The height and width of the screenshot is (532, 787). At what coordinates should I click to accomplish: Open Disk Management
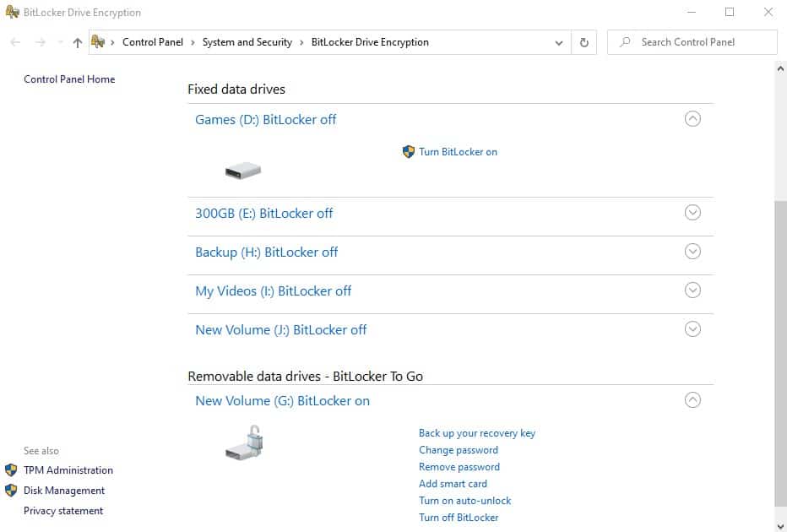(x=64, y=491)
